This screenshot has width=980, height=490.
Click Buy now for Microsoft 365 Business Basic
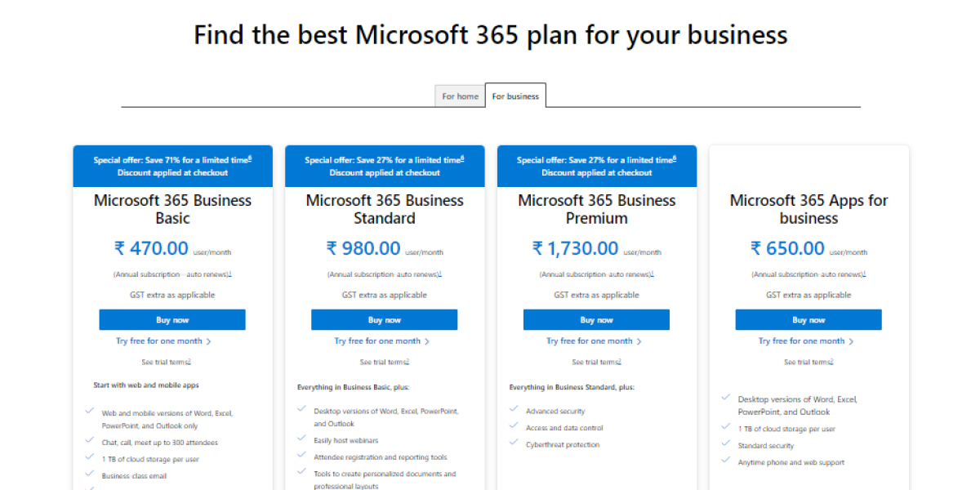click(x=172, y=319)
